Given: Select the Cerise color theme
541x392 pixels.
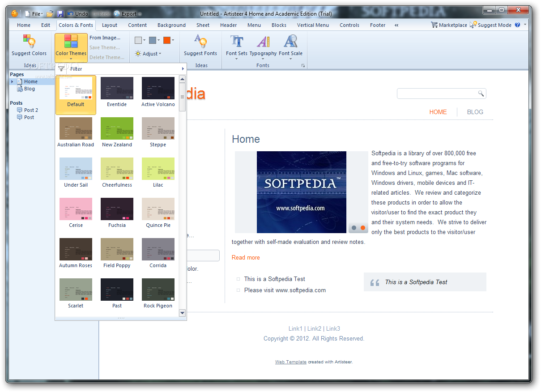Looking at the screenshot, I should [76, 213].
